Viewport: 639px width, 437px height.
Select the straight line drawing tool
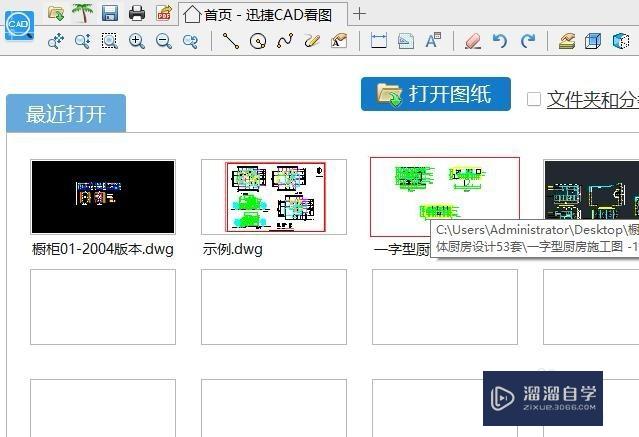(230, 41)
